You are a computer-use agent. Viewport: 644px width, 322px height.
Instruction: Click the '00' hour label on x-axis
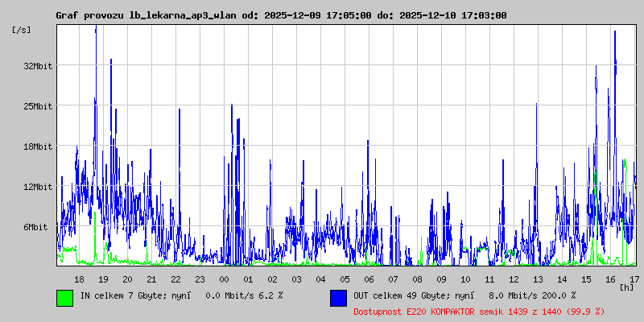coord(225,279)
